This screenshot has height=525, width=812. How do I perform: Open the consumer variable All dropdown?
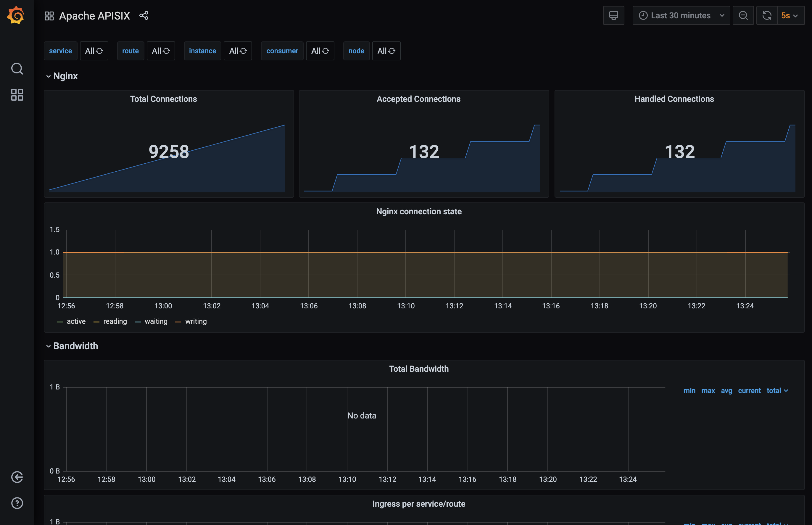[x=320, y=51]
